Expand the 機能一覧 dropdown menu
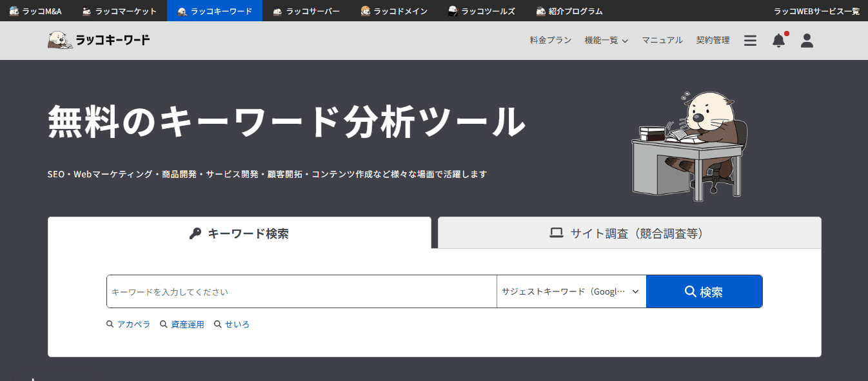Image resolution: width=868 pixels, height=381 pixels. click(606, 41)
